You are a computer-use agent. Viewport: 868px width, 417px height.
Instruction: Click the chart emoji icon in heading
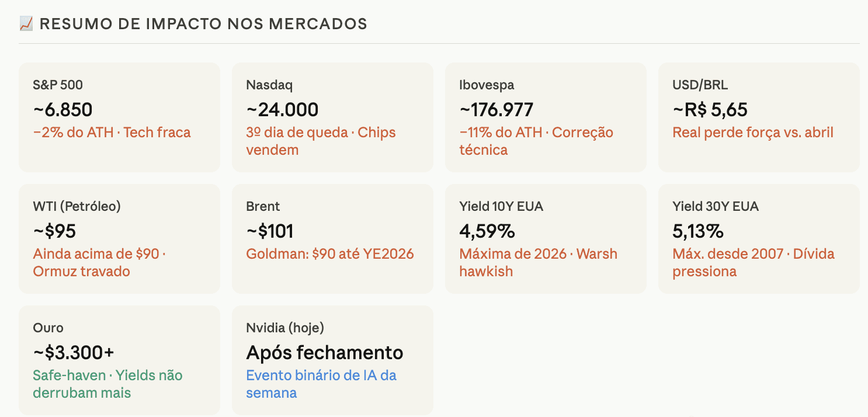(x=26, y=24)
